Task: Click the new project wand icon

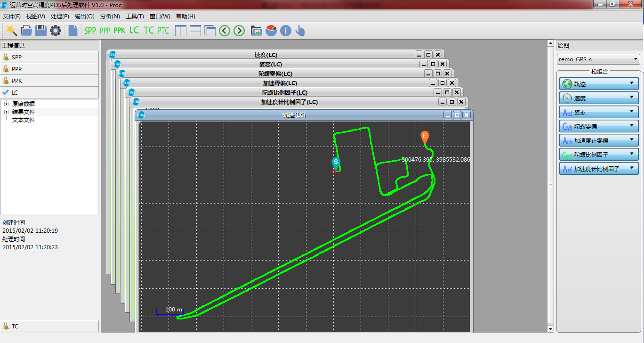Action: pyautogui.click(x=11, y=31)
